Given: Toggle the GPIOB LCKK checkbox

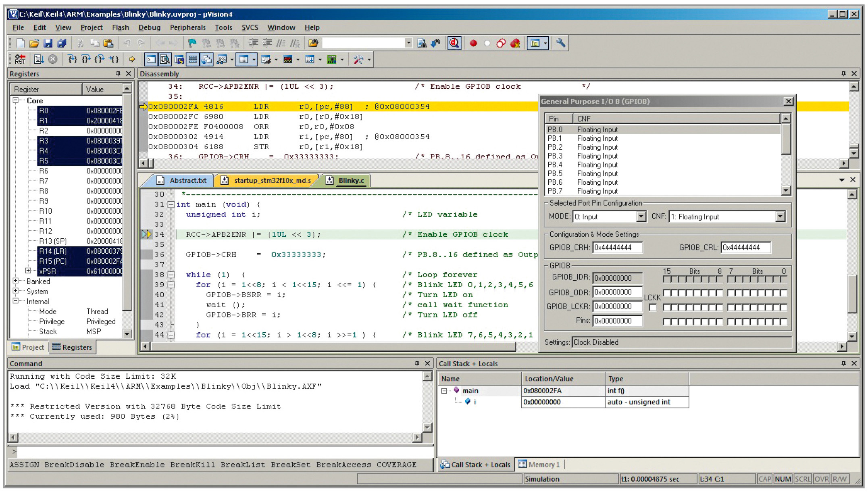Looking at the screenshot, I should tap(652, 308).
